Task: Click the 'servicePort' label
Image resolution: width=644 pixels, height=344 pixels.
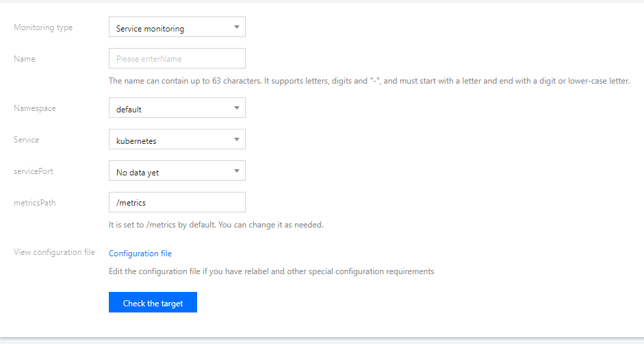Action: pos(34,171)
